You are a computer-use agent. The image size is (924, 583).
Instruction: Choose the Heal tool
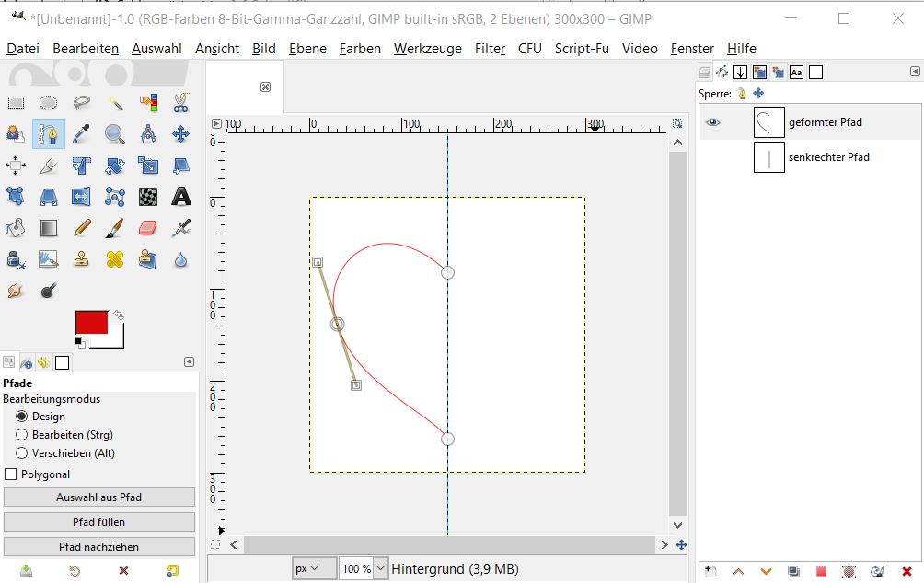click(x=115, y=259)
